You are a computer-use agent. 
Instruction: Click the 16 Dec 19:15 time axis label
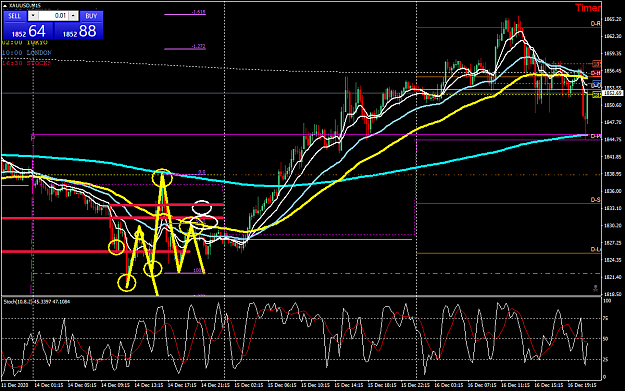tap(582, 385)
